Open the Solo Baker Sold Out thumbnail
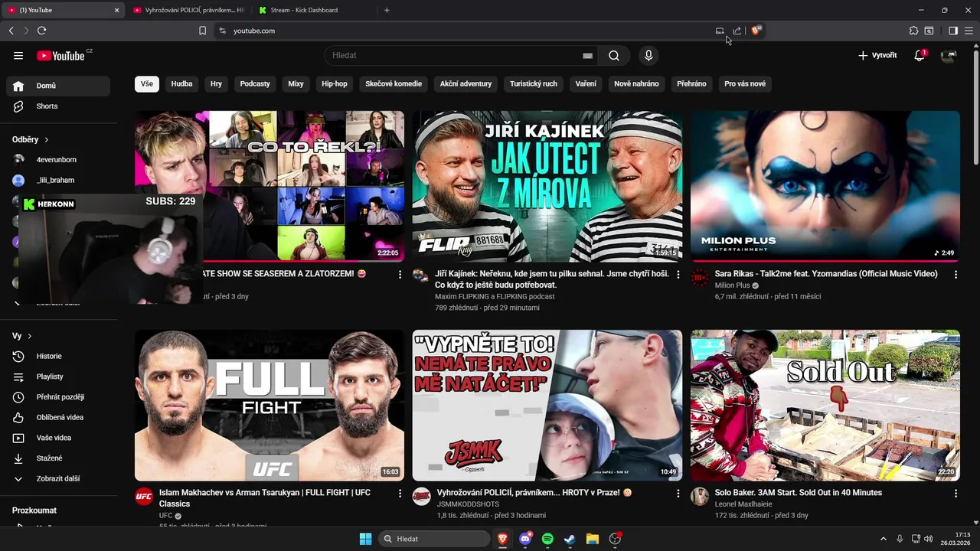Image resolution: width=980 pixels, height=551 pixels. click(x=825, y=405)
